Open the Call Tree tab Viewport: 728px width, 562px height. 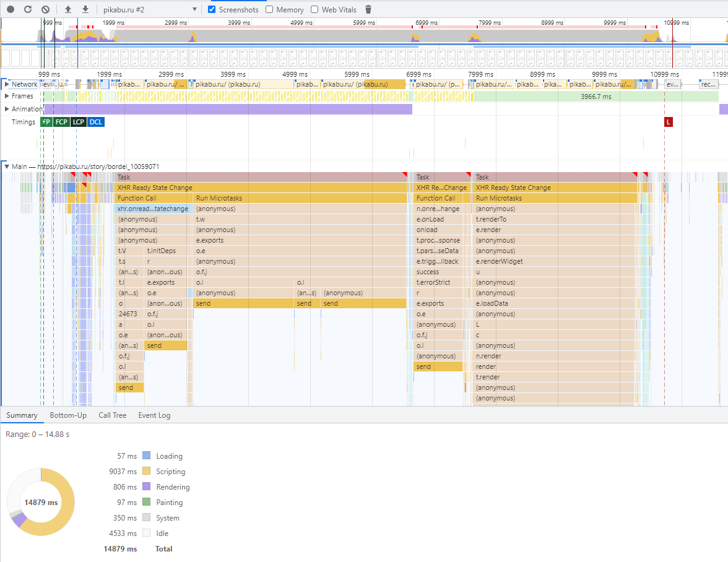pos(112,415)
